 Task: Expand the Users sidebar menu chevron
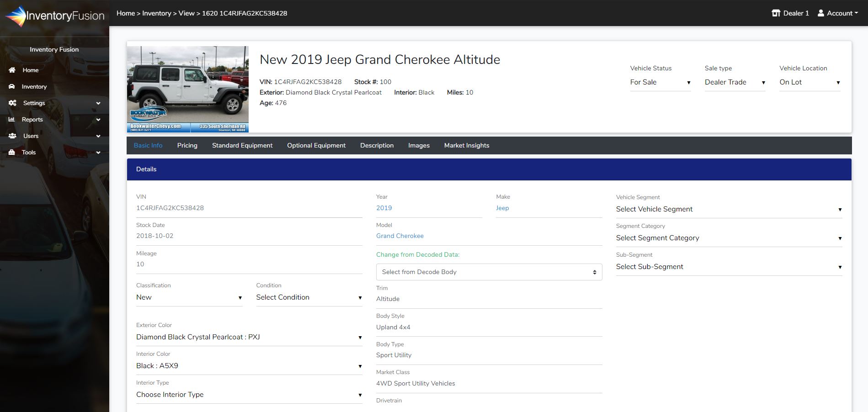98,136
